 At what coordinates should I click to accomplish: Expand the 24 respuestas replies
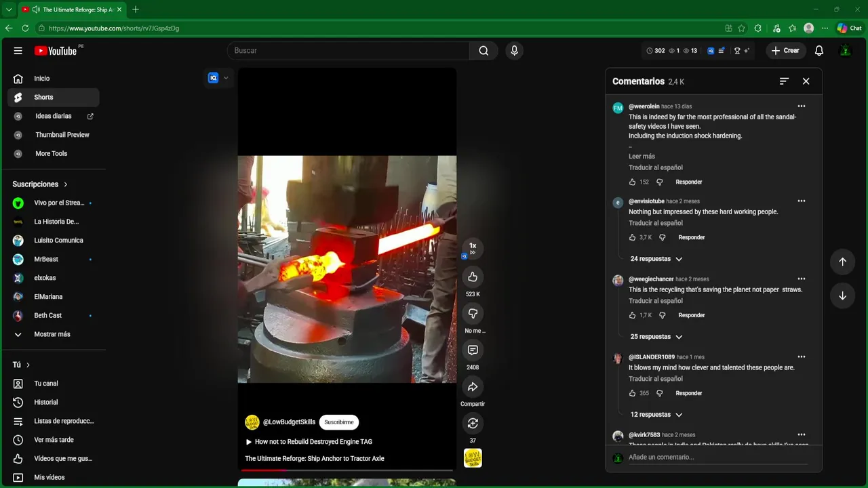coord(656,259)
